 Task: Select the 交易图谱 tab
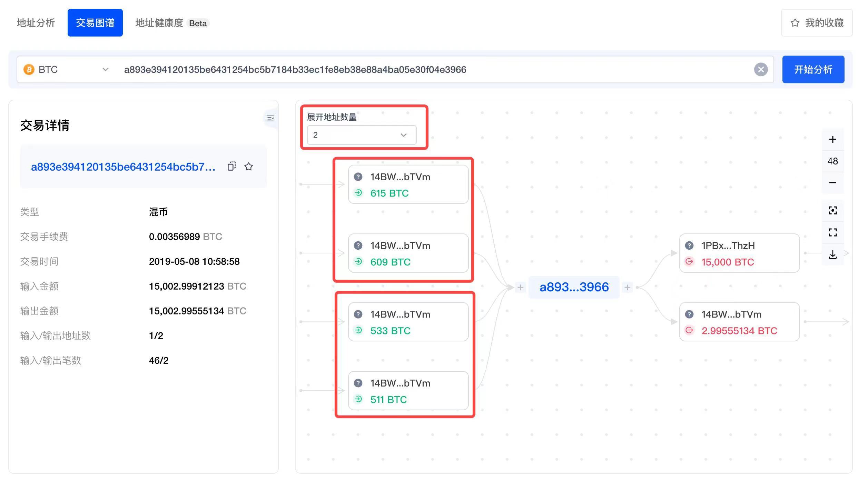point(95,23)
